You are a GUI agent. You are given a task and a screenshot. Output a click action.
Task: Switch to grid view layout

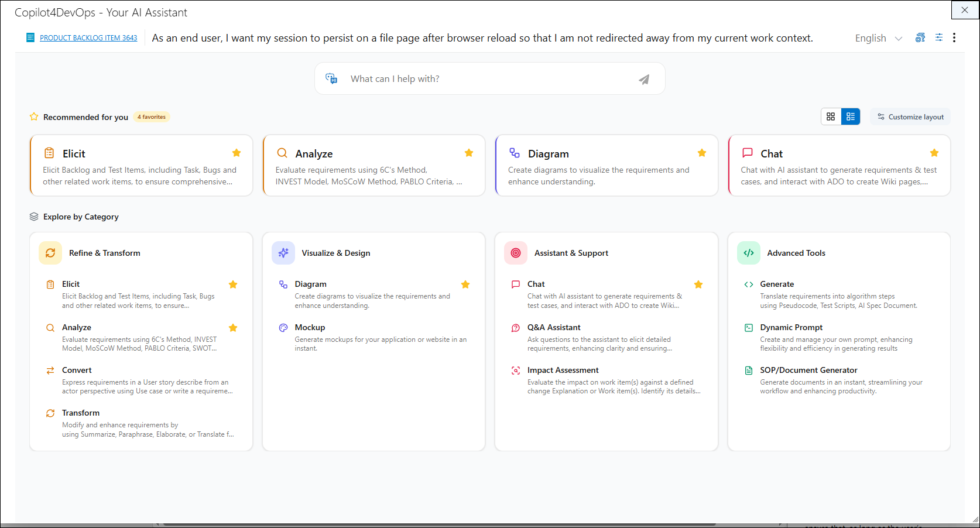(831, 116)
